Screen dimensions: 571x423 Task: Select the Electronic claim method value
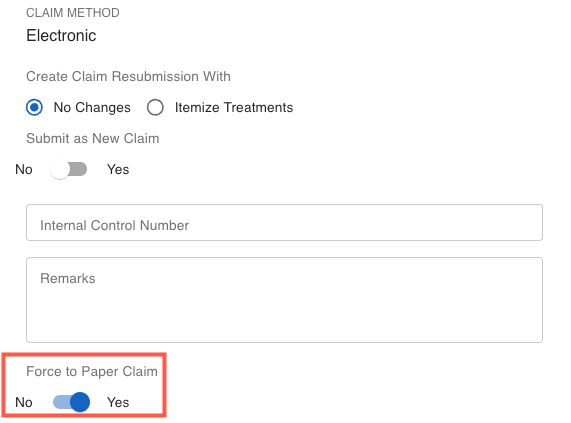coord(61,36)
